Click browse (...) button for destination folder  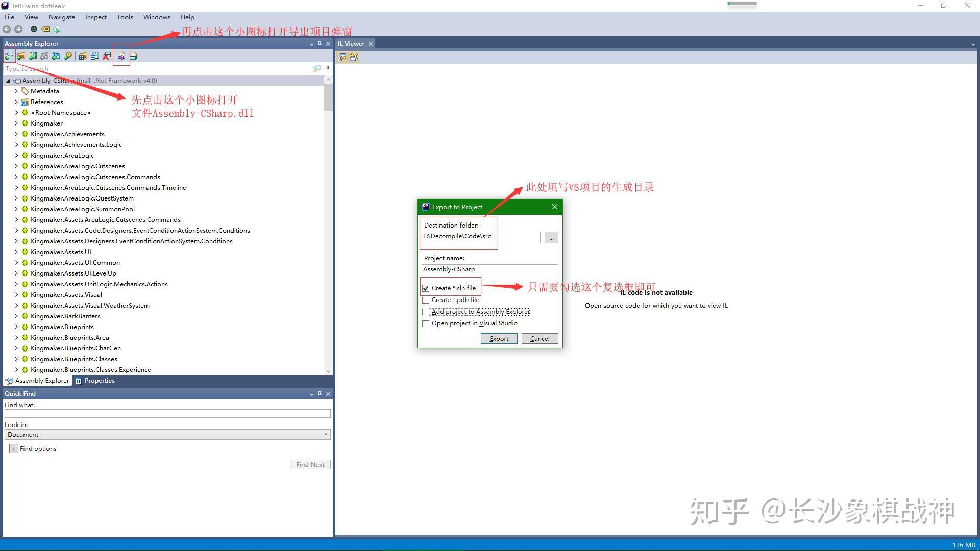coord(551,238)
